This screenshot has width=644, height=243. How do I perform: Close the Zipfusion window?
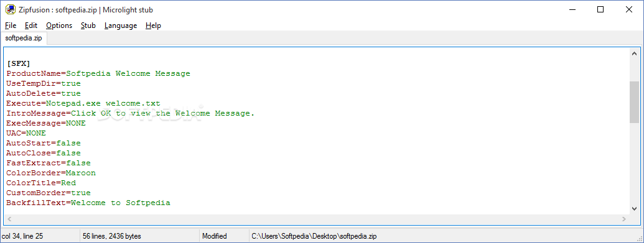[x=628, y=10]
